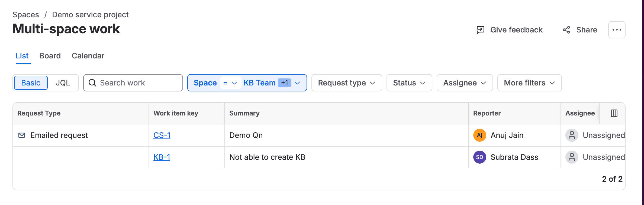
Task: Click the '+1' badge in Space filter
Action: [x=284, y=83]
